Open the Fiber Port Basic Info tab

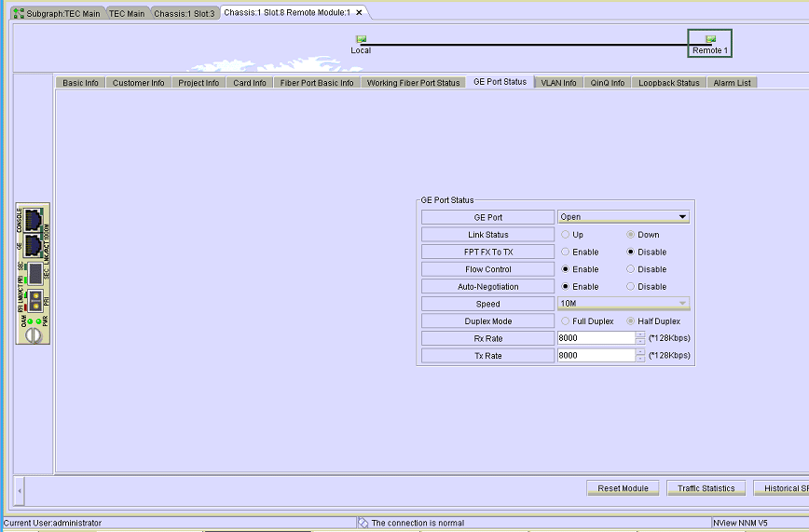[317, 83]
